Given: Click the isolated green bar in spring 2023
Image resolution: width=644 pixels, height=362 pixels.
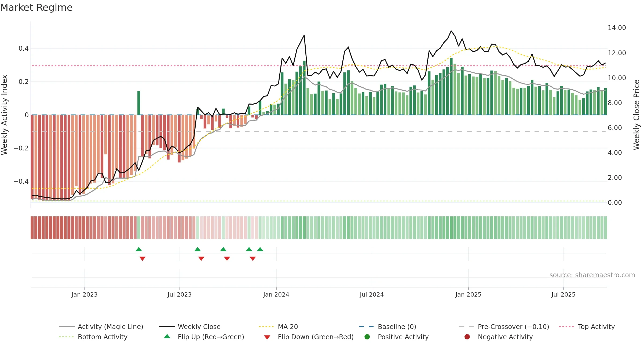Looking at the screenshot, I should pos(139,103).
